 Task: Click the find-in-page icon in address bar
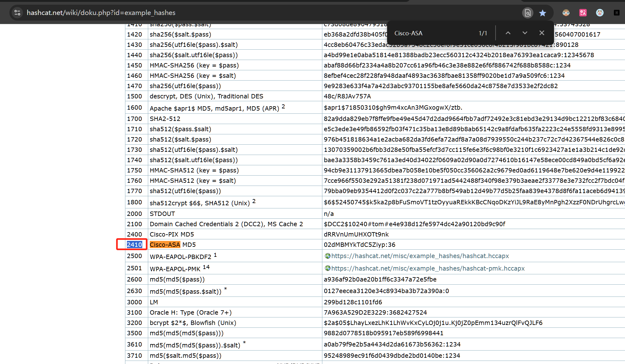coord(527,13)
